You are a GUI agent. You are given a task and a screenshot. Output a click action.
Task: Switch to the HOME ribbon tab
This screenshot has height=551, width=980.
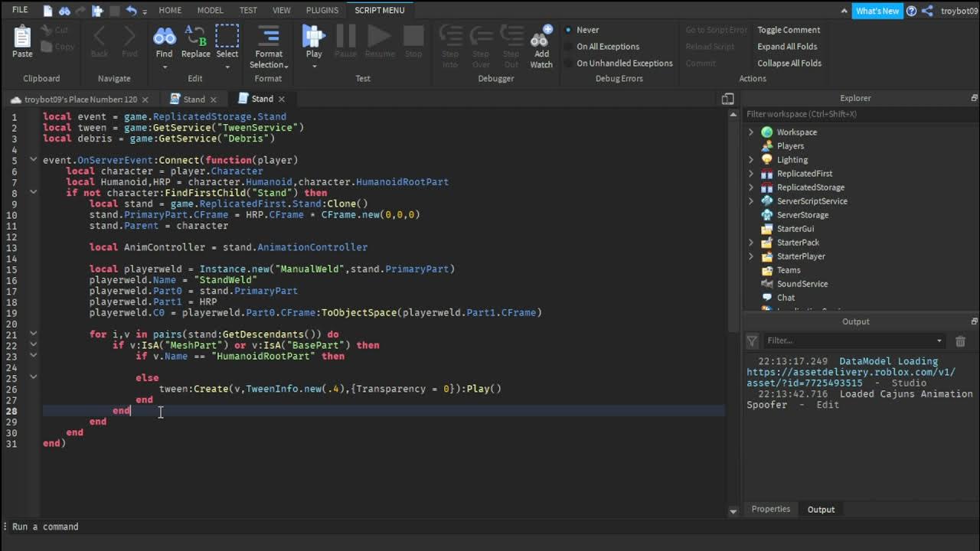170,11
